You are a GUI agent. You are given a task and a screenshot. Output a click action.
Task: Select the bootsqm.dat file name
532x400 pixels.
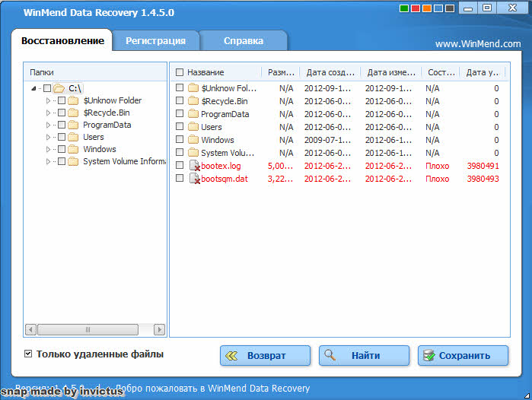(x=225, y=179)
